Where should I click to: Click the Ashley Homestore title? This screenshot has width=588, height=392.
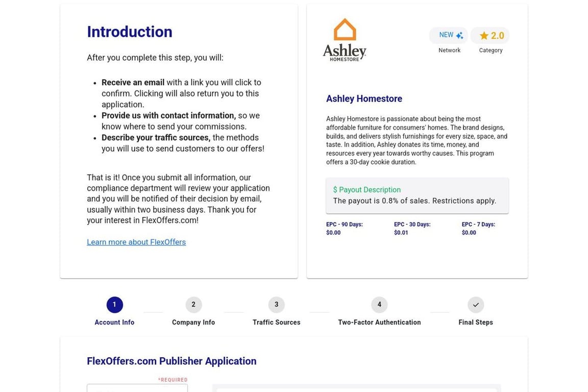click(x=364, y=99)
